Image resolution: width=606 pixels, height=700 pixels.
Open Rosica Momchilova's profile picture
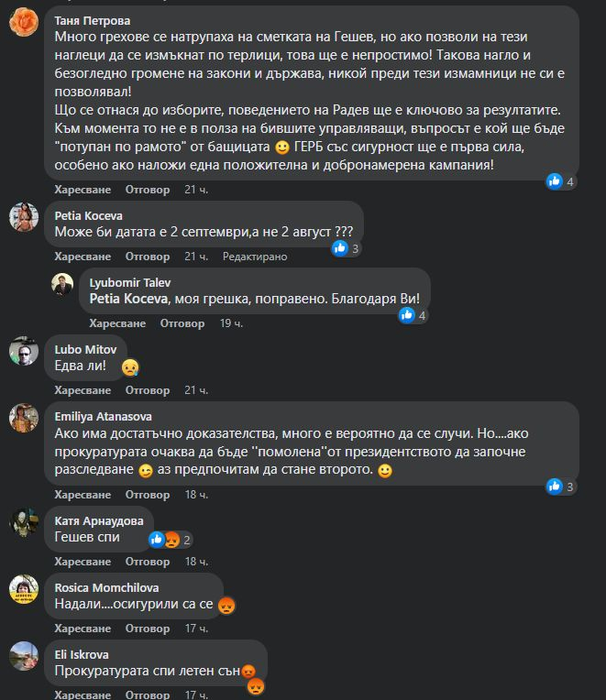(x=24, y=589)
